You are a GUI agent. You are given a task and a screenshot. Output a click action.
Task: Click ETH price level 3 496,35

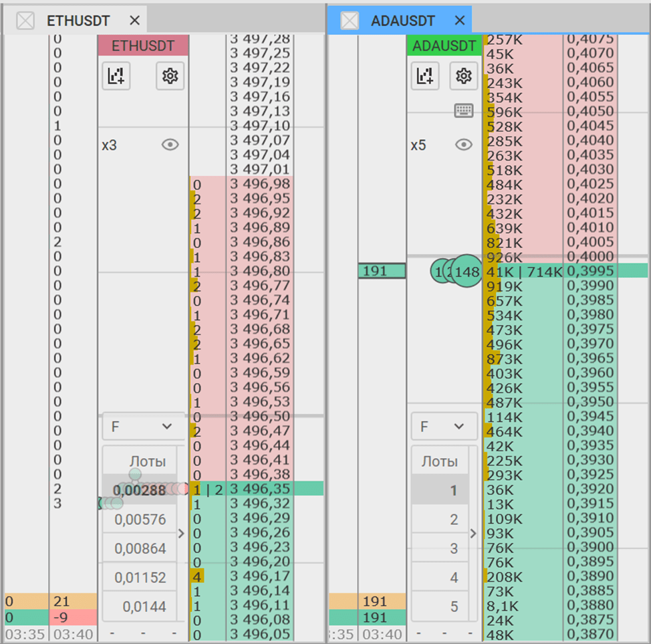260,489
